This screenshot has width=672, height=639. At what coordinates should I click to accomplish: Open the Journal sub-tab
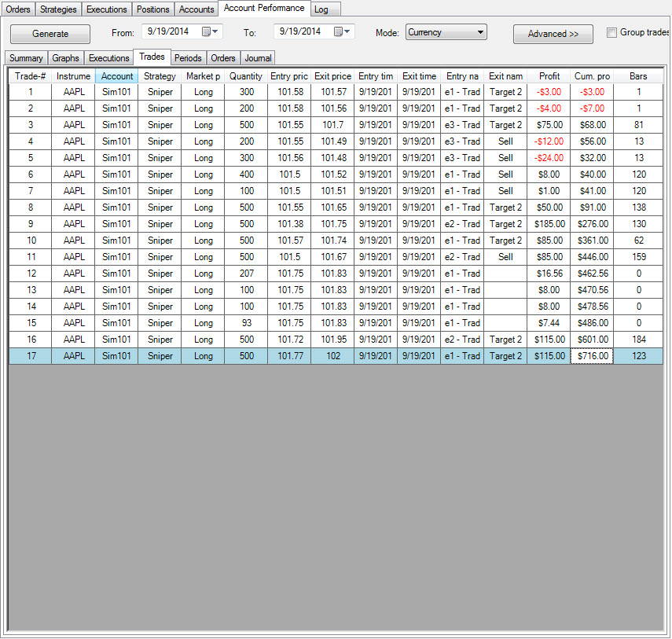click(x=258, y=58)
